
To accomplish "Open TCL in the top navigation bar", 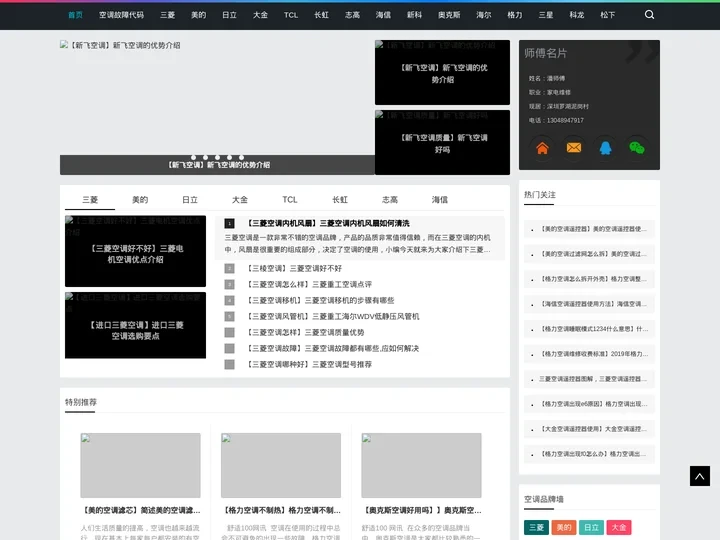I will pos(291,15).
